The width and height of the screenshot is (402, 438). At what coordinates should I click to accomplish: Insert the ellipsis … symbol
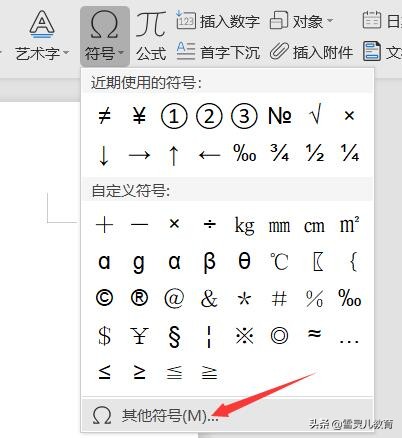349,341
